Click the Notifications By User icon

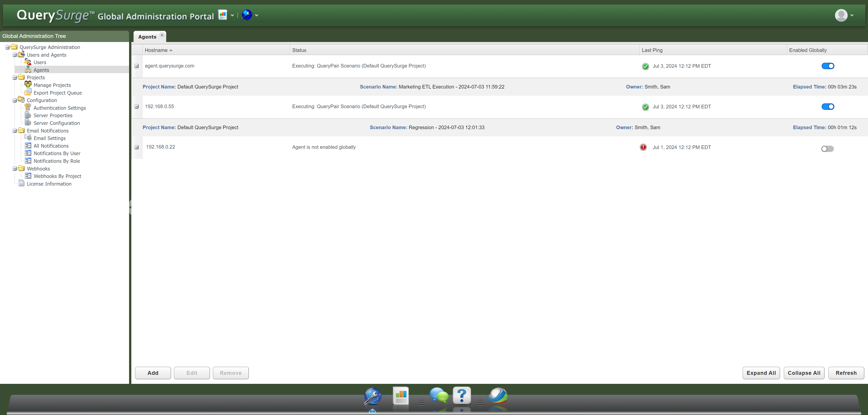coord(28,153)
